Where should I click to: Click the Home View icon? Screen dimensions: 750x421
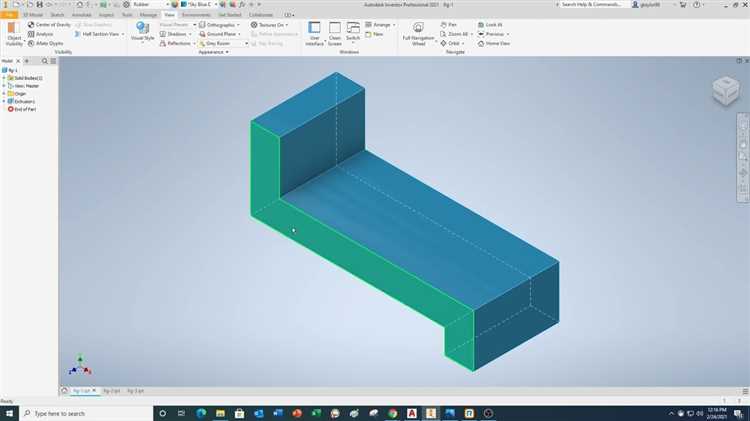tap(495, 44)
